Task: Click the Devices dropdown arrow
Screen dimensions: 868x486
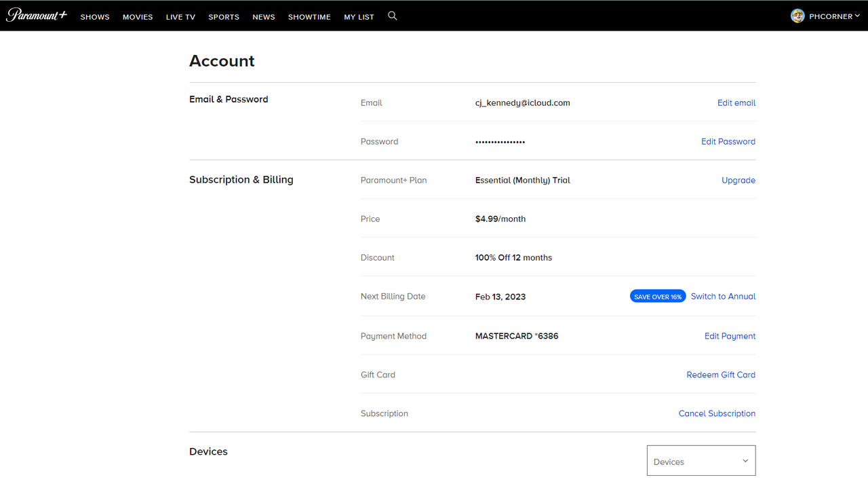Action: tap(745, 461)
